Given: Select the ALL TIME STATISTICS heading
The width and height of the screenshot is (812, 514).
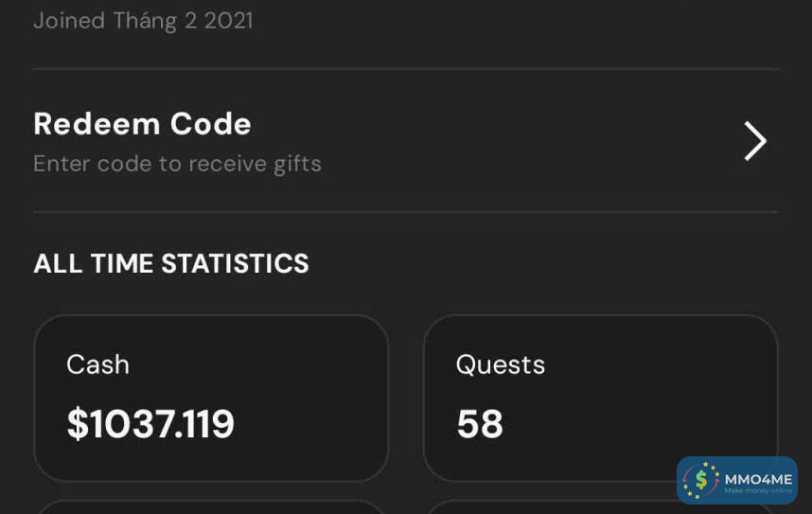Looking at the screenshot, I should point(171,264).
